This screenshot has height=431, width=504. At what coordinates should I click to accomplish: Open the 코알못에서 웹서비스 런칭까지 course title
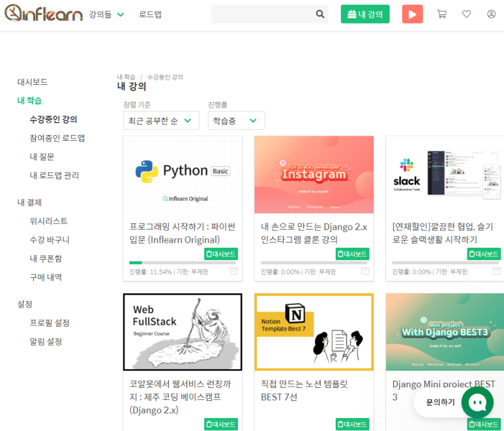click(x=180, y=397)
